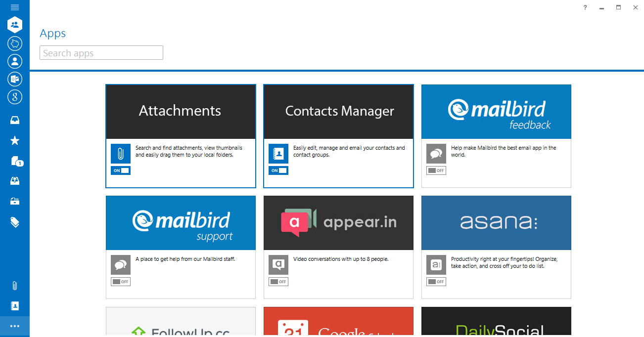Enable the Mailbird feedback app toggle

pos(436,170)
